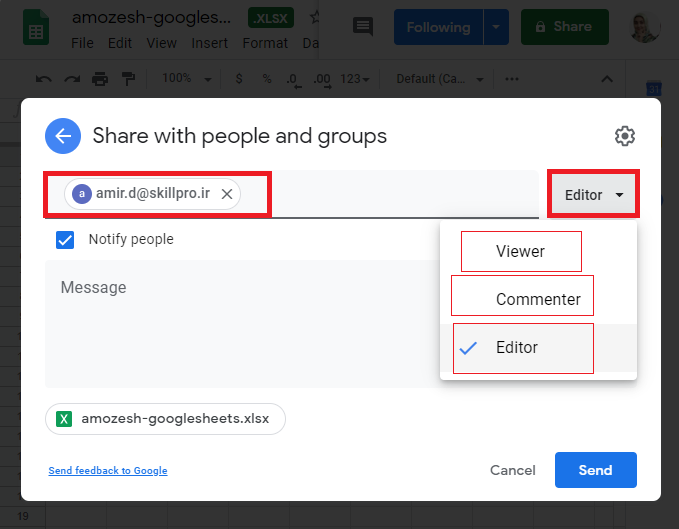Click the blue Send button
This screenshot has width=679, height=529.
(x=595, y=470)
